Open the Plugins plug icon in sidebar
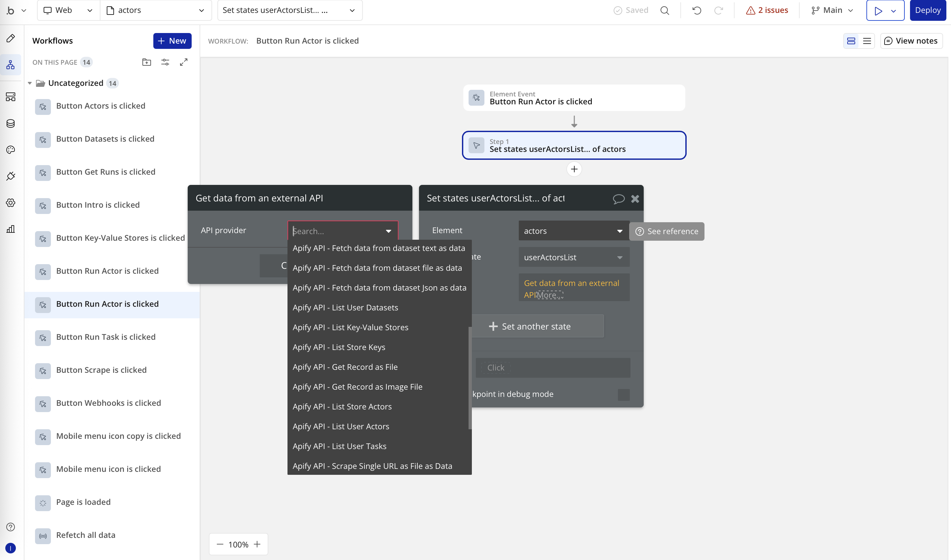 (x=10, y=176)
